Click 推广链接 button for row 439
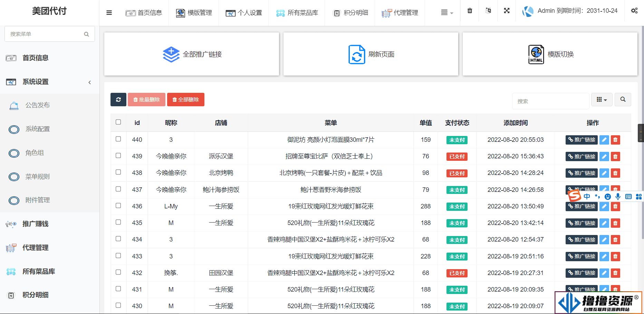This screenshot has width=644, height=314. coord(582,157)
